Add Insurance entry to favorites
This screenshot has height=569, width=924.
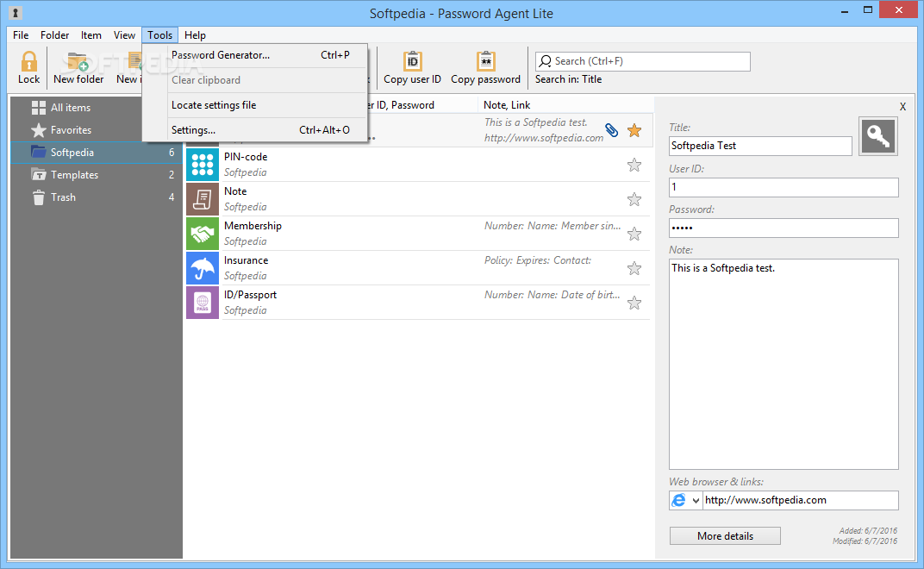click(634, 268)
